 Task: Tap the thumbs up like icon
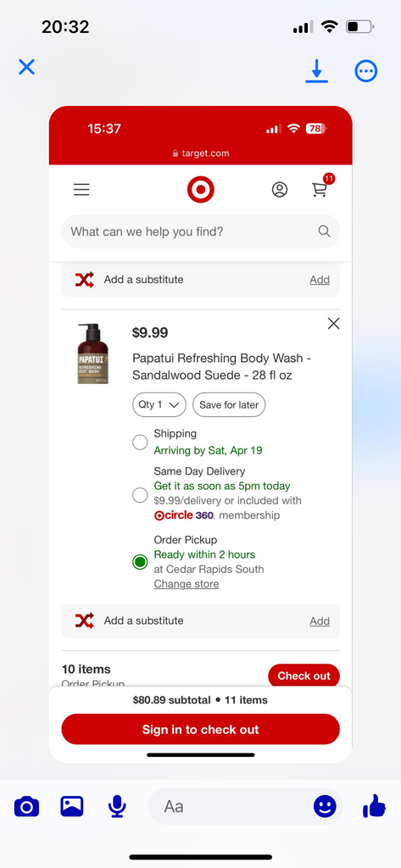(375, 806)
